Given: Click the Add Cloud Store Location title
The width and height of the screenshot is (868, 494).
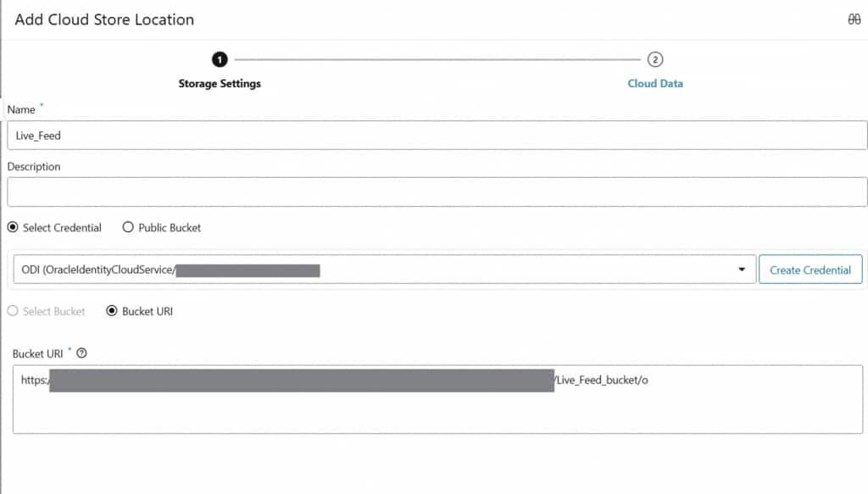Looking at the screenshot, I should 104,19.
